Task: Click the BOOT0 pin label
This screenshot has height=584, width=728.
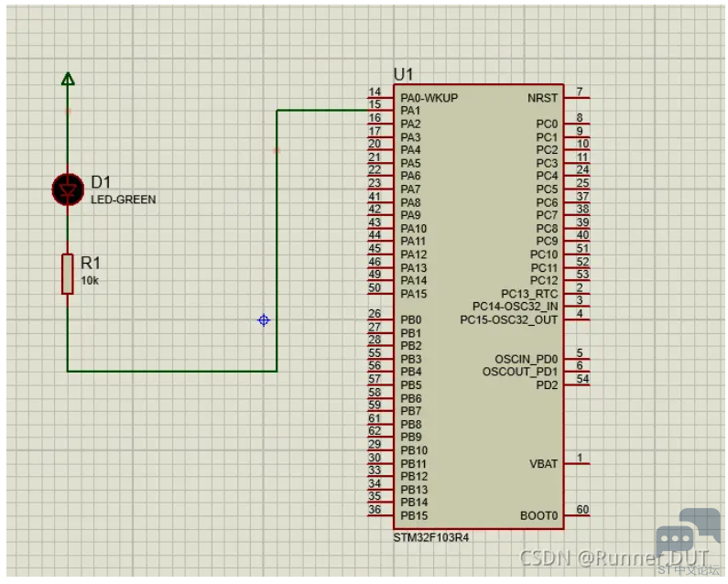Action: [538, 515]
